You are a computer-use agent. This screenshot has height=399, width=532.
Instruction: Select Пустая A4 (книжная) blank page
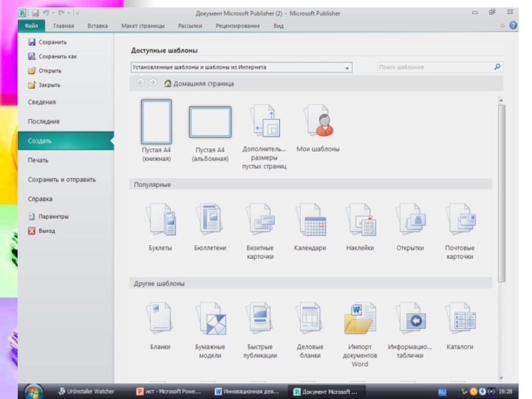[x=156, y=122]
